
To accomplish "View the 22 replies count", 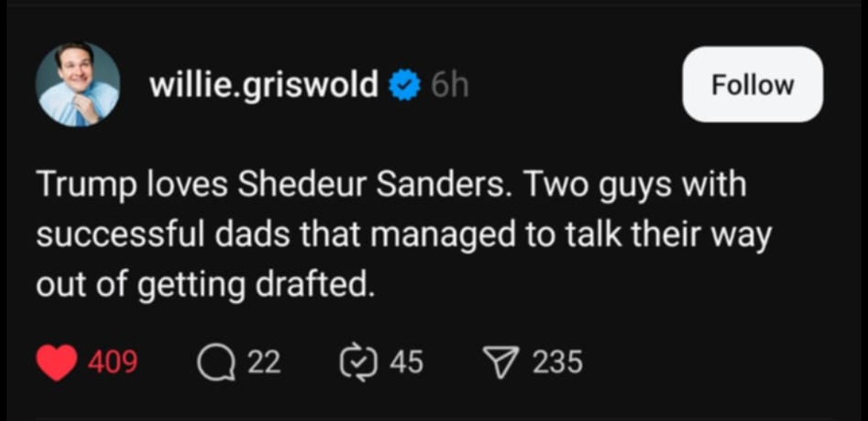I will click(263, 362).
